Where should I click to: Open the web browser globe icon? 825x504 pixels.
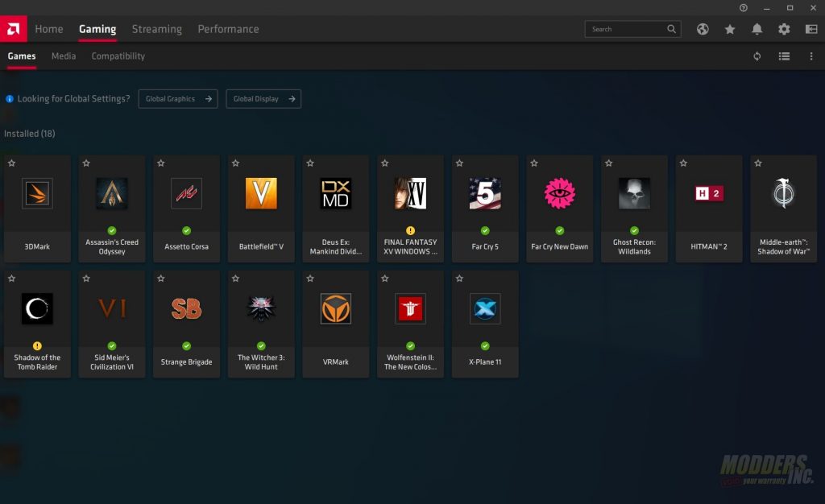click(x=703, y=30)
